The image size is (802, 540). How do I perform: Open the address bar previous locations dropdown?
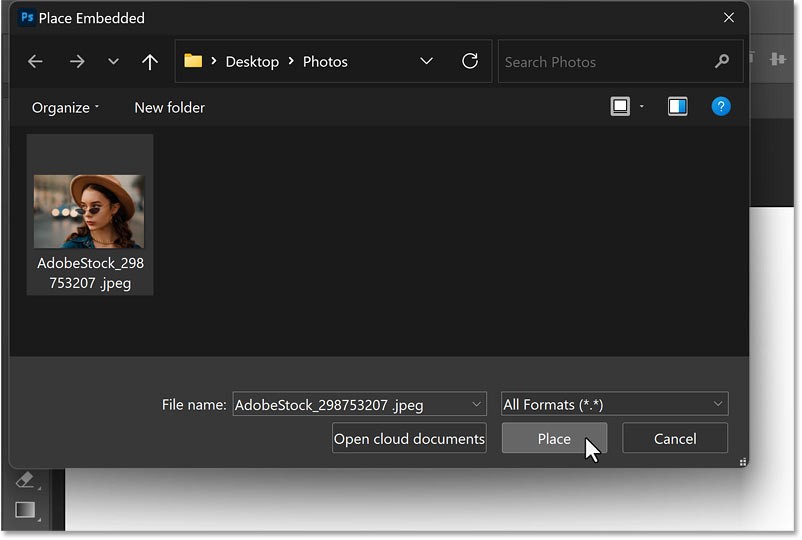tap(427, 62)
